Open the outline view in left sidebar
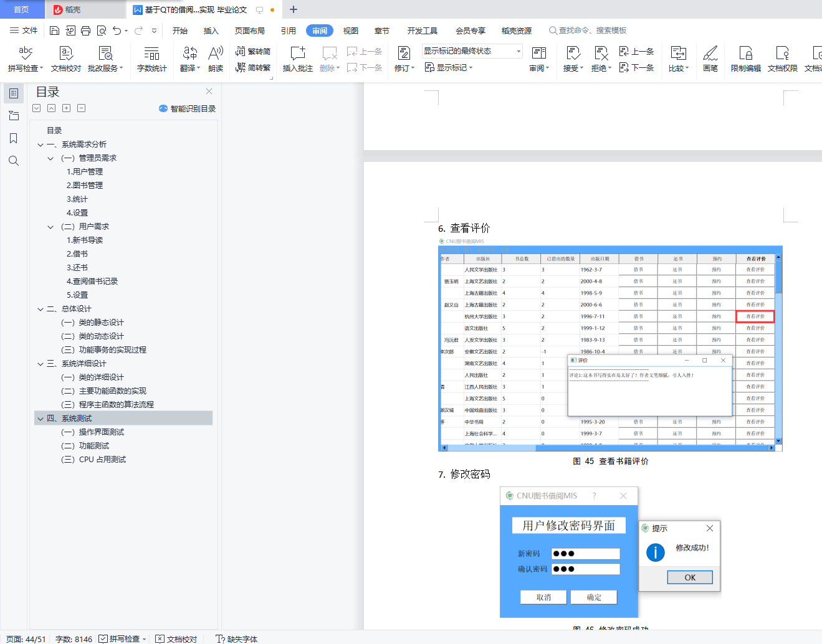 (x=14, y=116)
